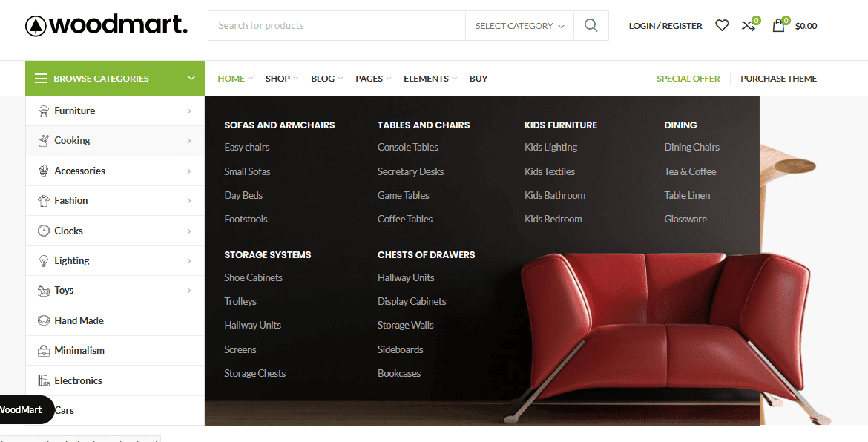Click the hamburger icon beside Browse Categories
The width and height of the screenshot is (868, 442).
click(x=40, y=79)
